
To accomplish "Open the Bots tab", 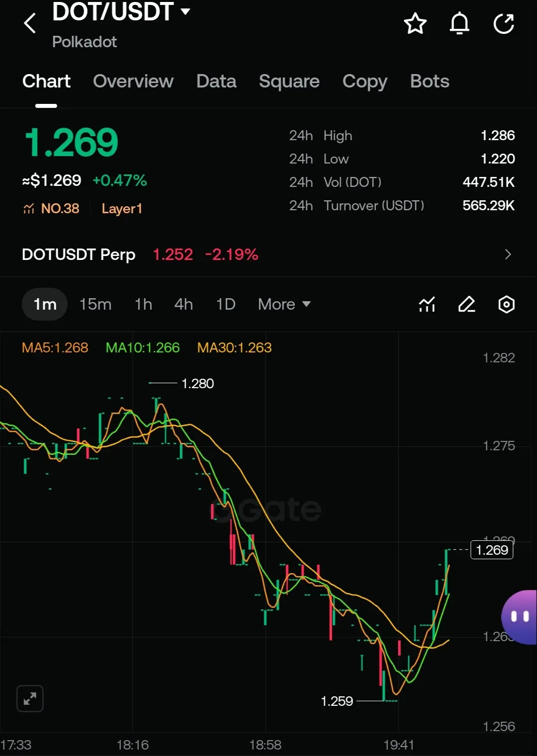I will click(x=430, y=81).
